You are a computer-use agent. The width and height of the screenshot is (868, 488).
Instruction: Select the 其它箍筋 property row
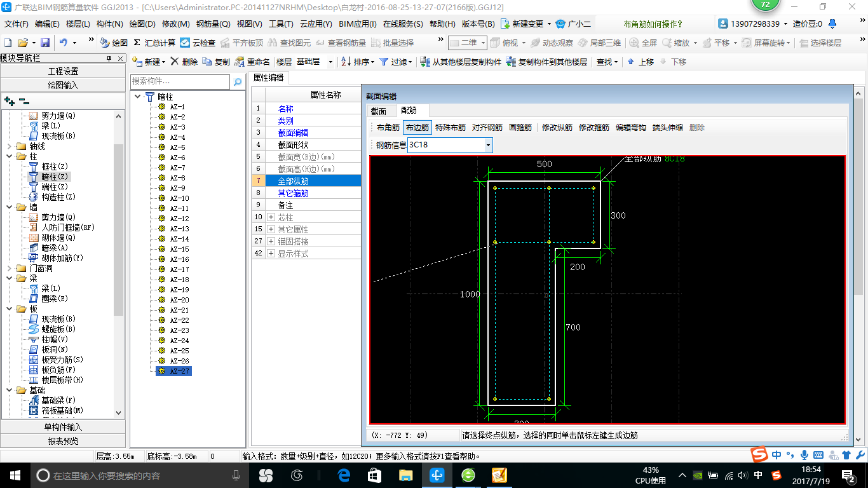pos(306,193)
